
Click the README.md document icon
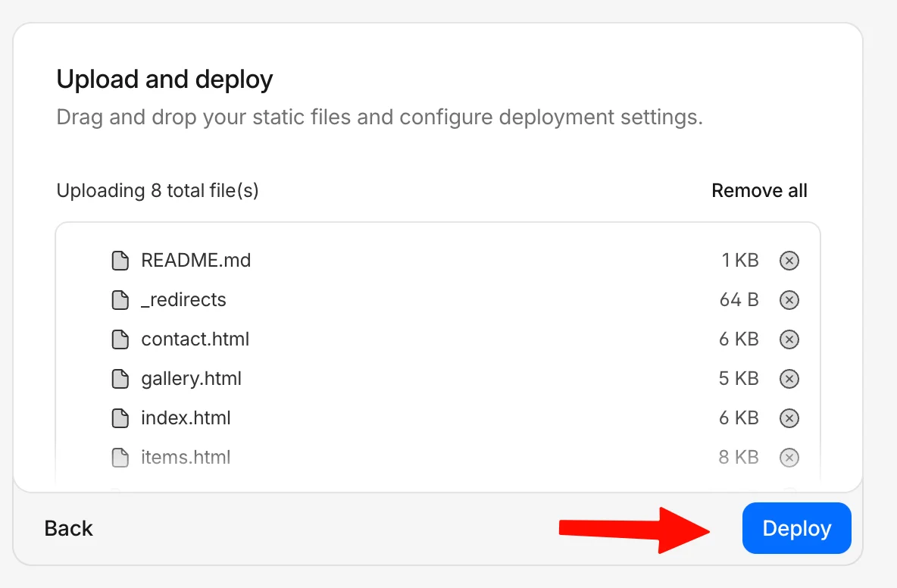coord(120,260)
